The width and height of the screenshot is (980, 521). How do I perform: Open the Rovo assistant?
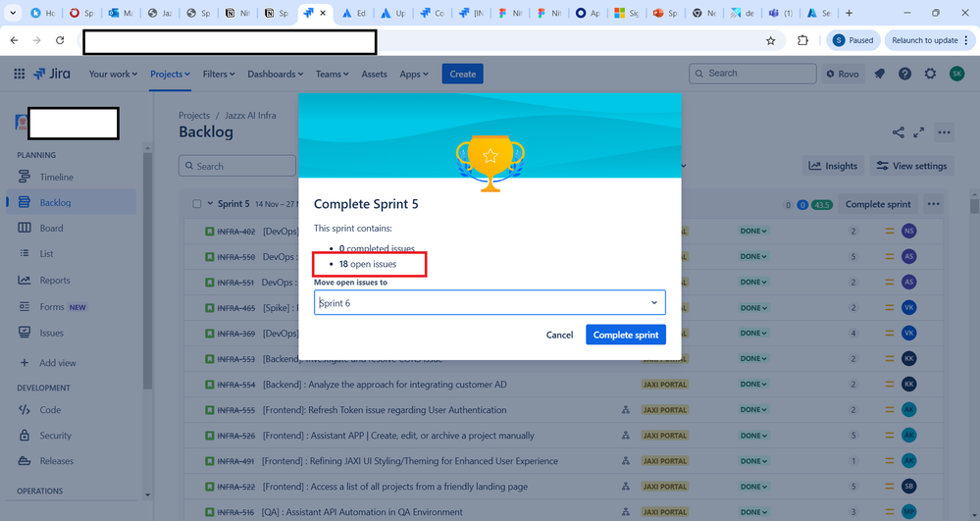(843, 74)
